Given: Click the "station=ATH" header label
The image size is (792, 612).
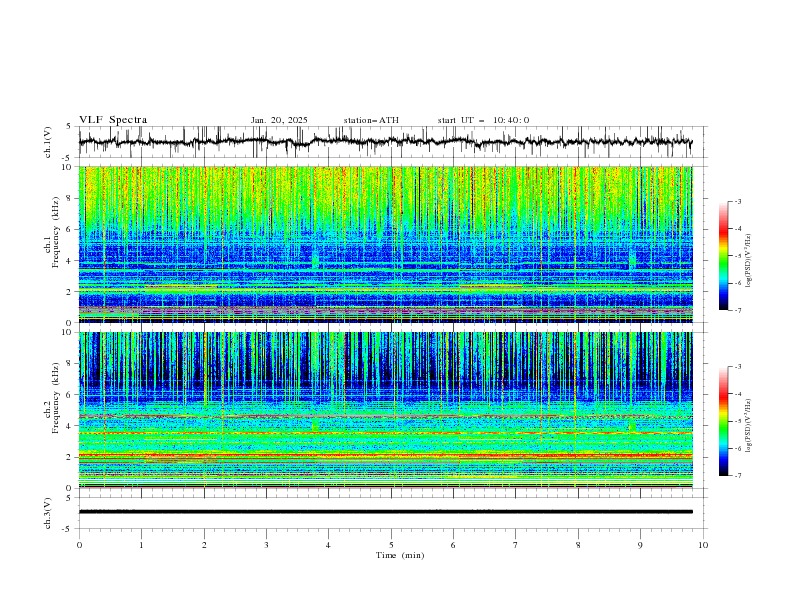Looking at the screenshot, I should (x=371, y=120).
